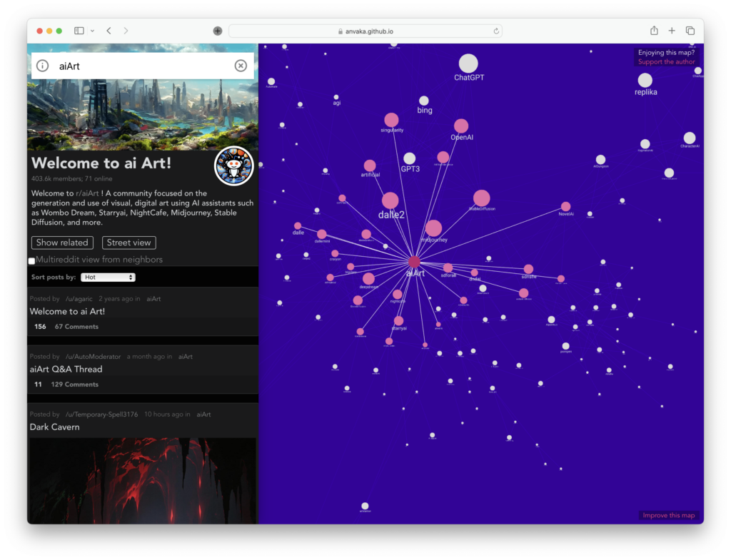Image resolution: width=731 pixels, height=560 pixels.
Task: Select the bing node on the map
Action: (x=423, y=101)
